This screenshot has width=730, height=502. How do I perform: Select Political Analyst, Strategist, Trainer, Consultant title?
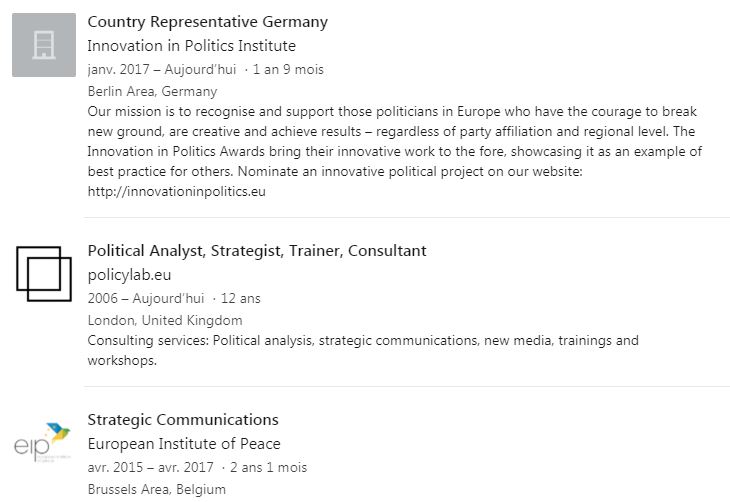click(x=257, y=251)
